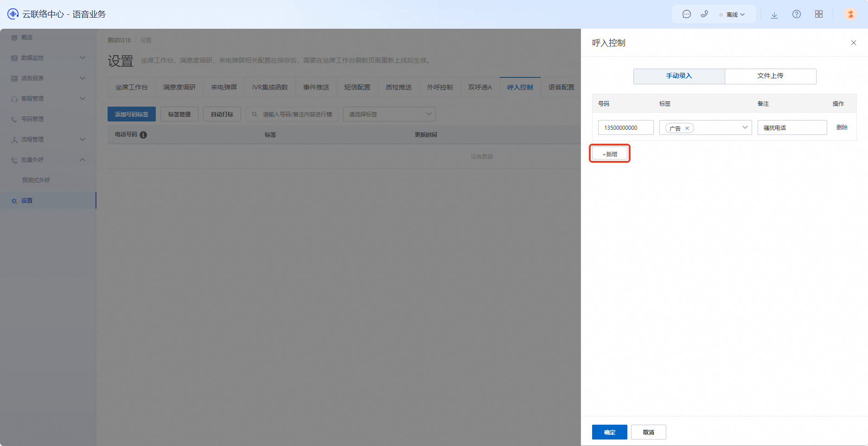The width and height of the screenshot is (868, 446).
Task: Click the 数据监控 sidebar icon
Action: coord(14,58)
